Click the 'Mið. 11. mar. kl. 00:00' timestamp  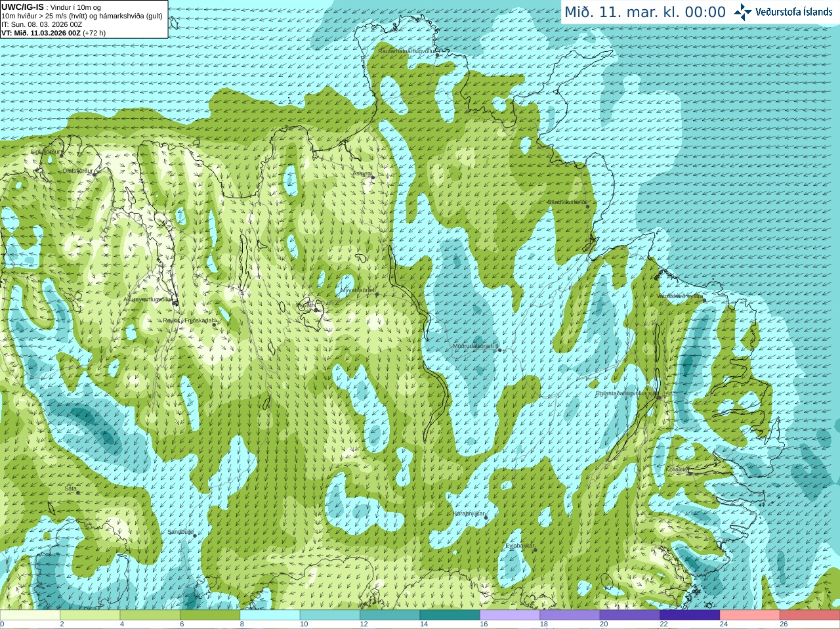coord(645,12)
